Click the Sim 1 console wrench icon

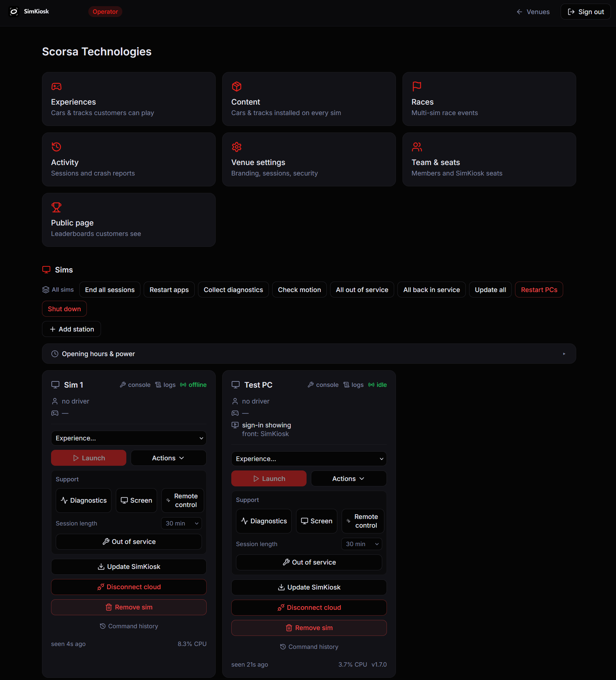123,385
